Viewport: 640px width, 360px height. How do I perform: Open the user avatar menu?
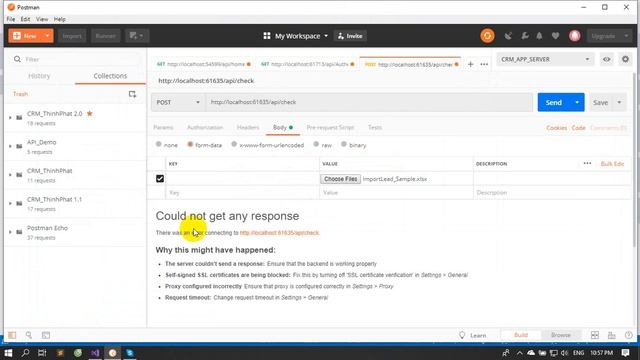(575, 36)
